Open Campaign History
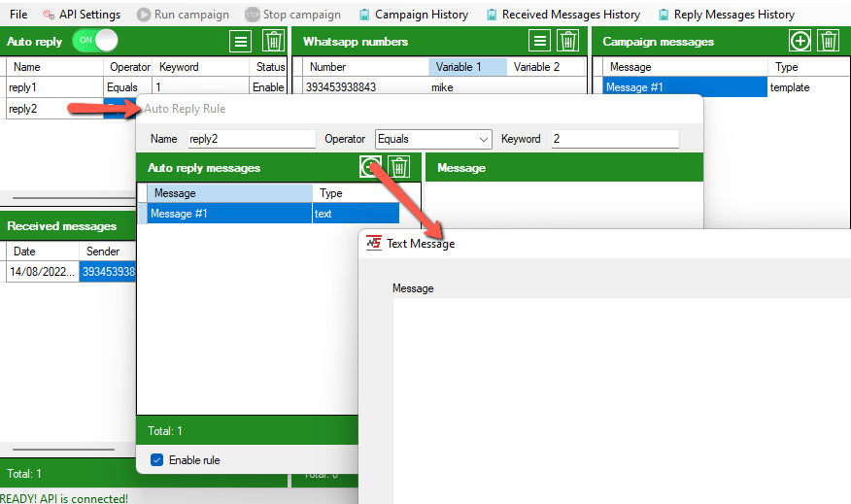Screen dimensions: 851x504 pos(413,15)
